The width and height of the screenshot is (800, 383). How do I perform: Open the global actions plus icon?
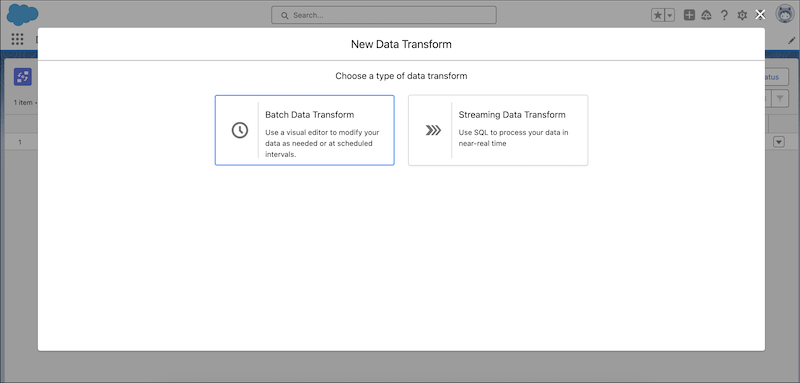pos(689,15)
